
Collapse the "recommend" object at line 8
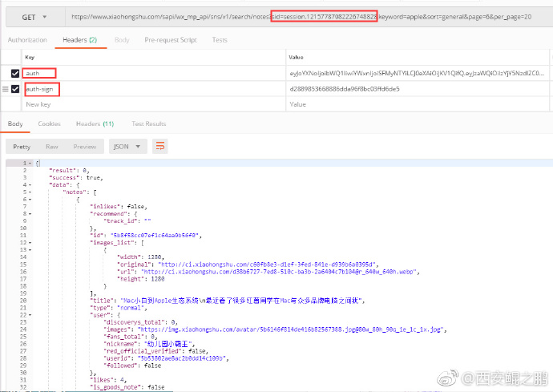tap(30, 214)
